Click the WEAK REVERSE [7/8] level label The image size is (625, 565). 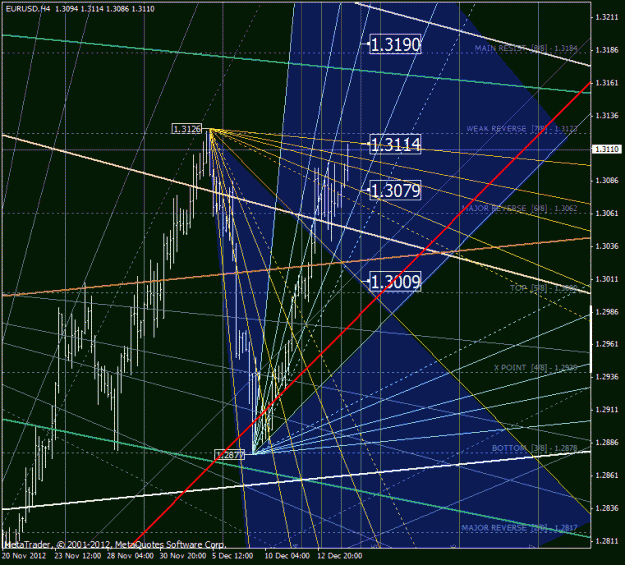click(522, 129)
